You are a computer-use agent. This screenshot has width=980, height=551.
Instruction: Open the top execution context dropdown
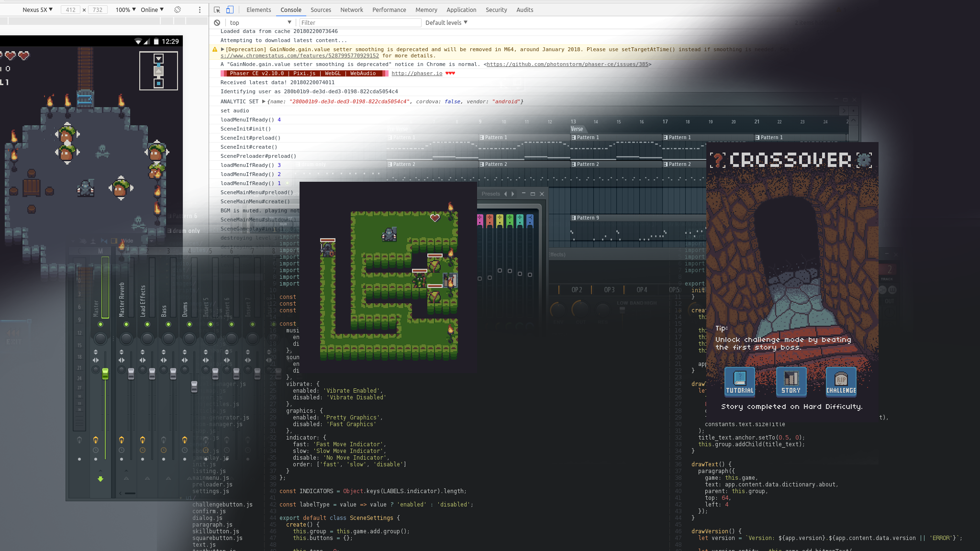tap(260, 22)
